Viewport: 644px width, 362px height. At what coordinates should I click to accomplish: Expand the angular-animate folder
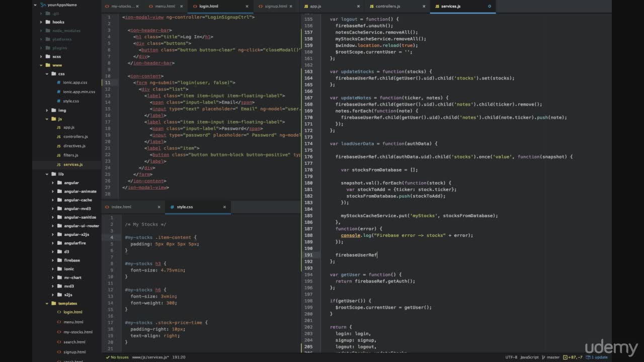(x=52, y=191)
